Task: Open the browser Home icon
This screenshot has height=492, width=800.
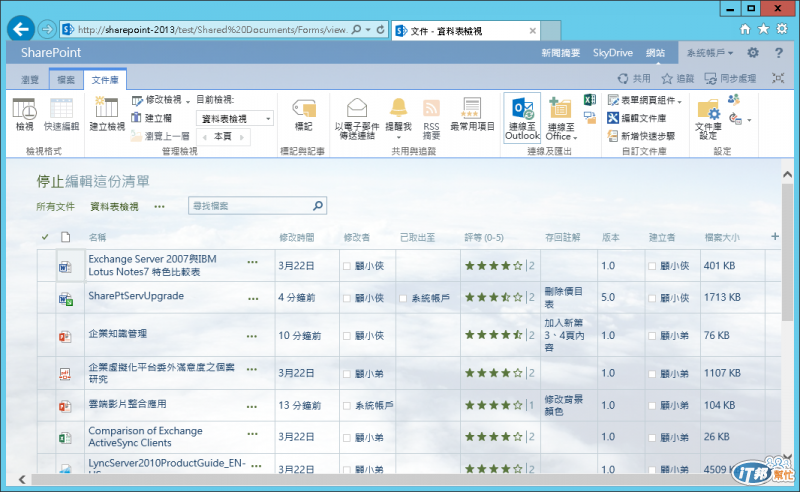Action: pyautogui.click(x=745, y=29)
